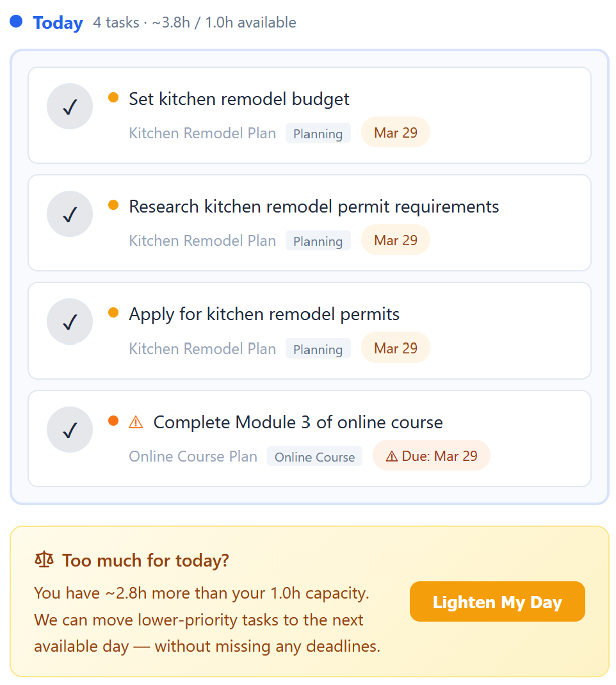
Task: Open the 'Kitchen Remodel Plan' project link
Action: [x=202, y=133]
